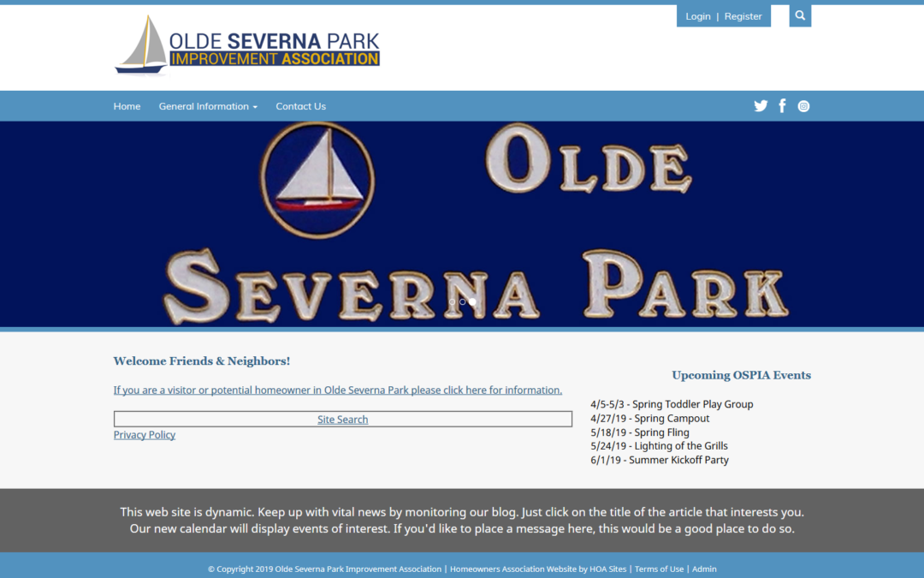Open the Terms of Use footer link
This screenshot has width=924, height=578.
point(659,569)
